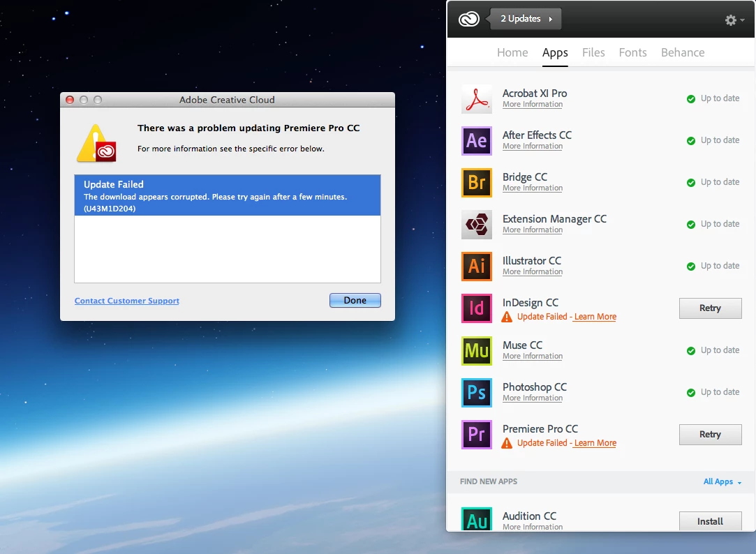Open the Behance tab
The height and width of the screenshot is (554, 756).
coord(683,52)
